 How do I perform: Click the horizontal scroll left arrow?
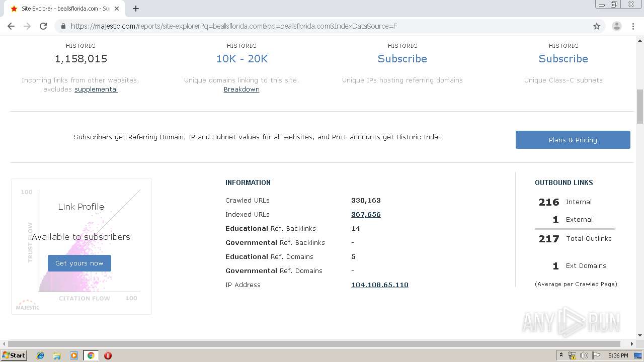coord(4,344)
